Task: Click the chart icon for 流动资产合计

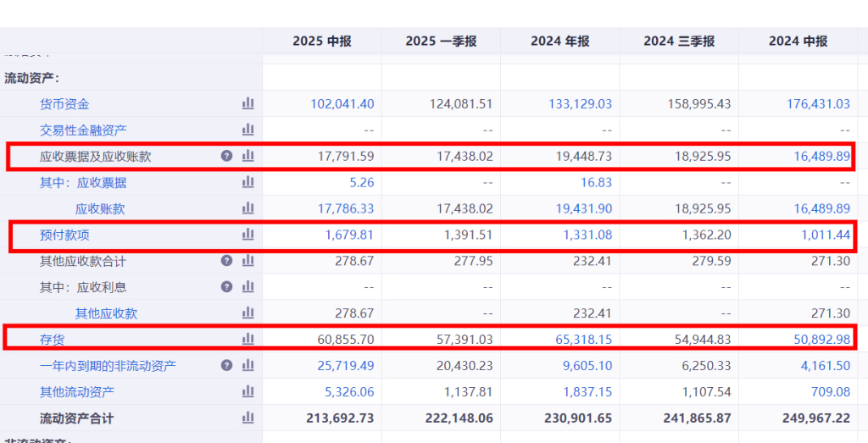Action: tap(248, 418)
